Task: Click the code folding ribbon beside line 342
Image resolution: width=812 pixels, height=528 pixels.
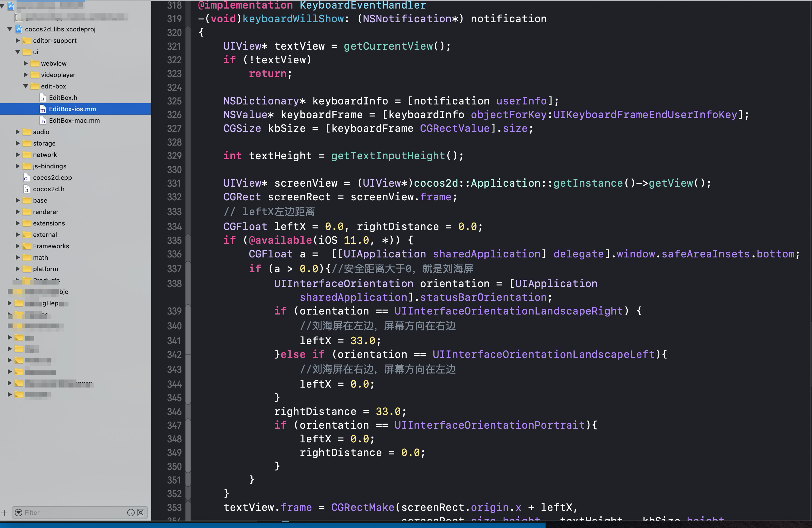Action: [x=188, y=355]
